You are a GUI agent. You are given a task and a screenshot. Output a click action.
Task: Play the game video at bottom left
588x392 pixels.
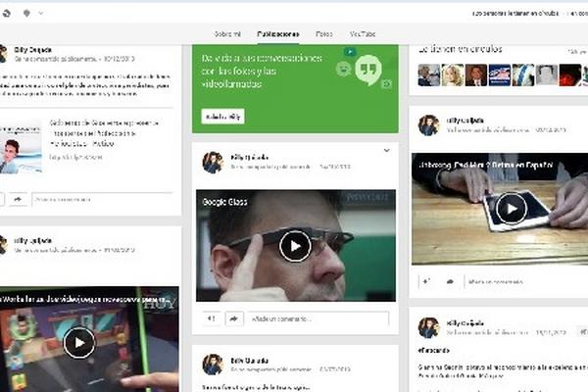78,341
